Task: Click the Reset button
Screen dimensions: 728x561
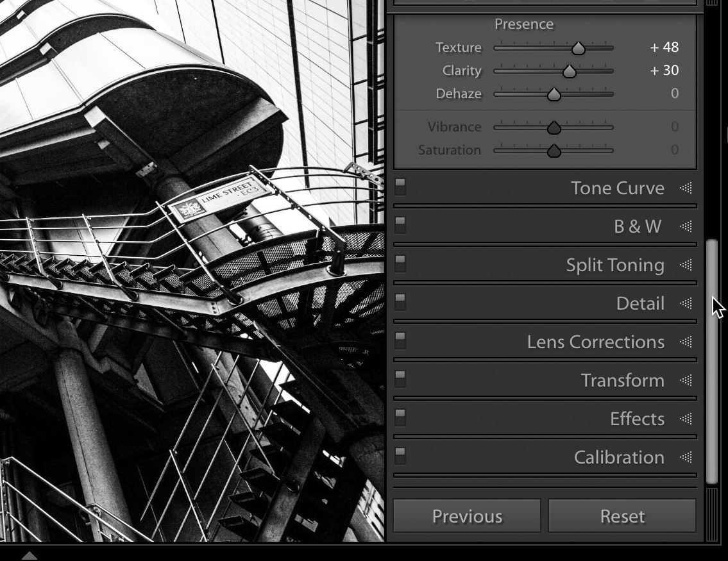Action: click(622, 516)
